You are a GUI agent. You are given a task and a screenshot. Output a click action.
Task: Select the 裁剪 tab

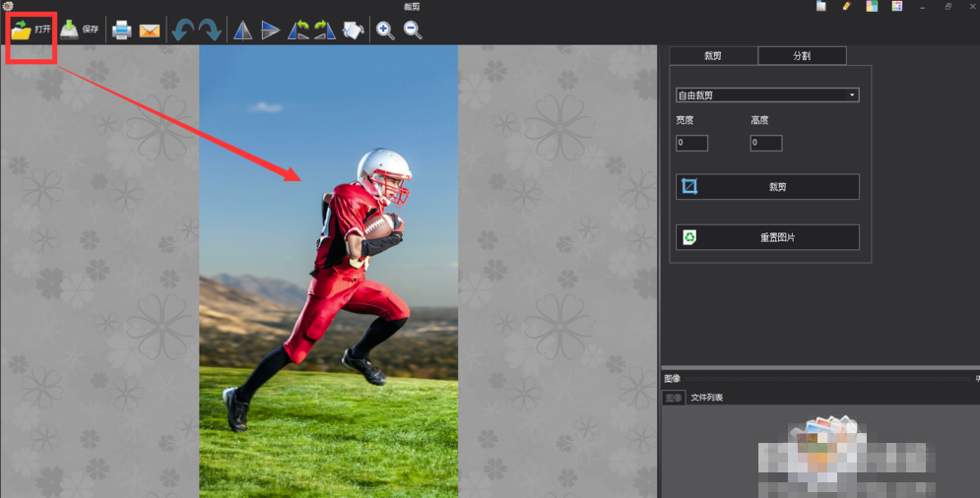click(713, 56)
